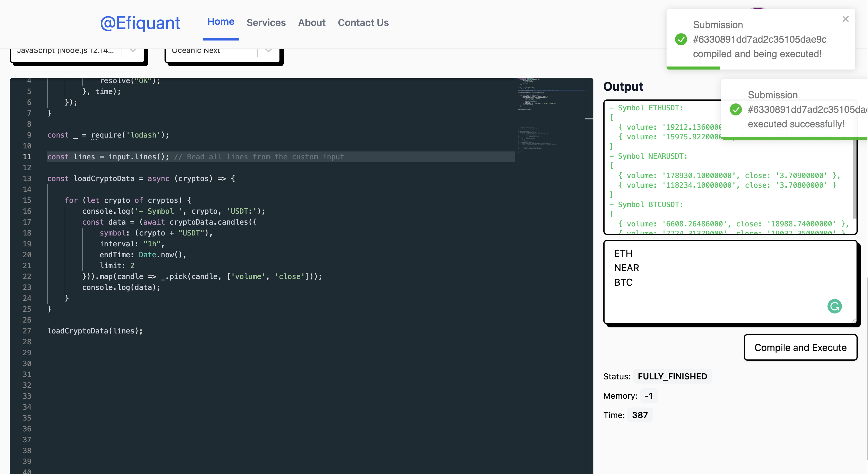The width and height of the screenshot is (868, 474).
Task: Expand the Oceanic Next theme dropdown arrow
Action: (x=268, y=51)
